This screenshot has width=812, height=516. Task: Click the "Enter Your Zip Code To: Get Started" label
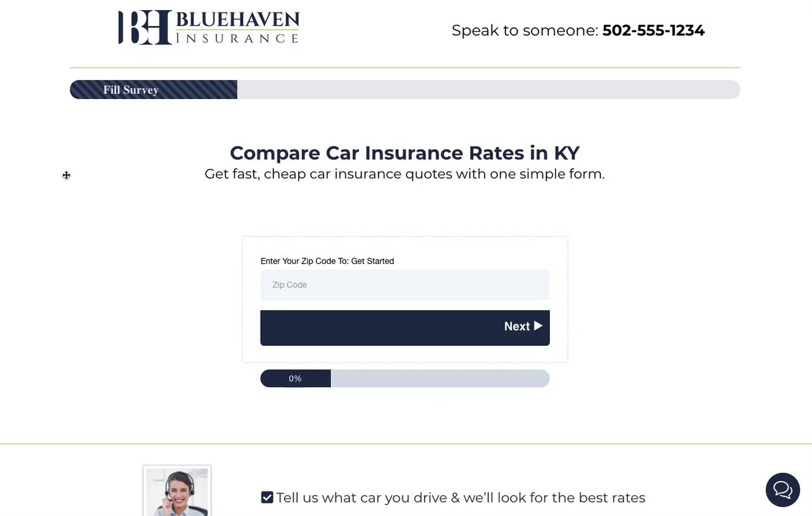[x=327, y=261]
